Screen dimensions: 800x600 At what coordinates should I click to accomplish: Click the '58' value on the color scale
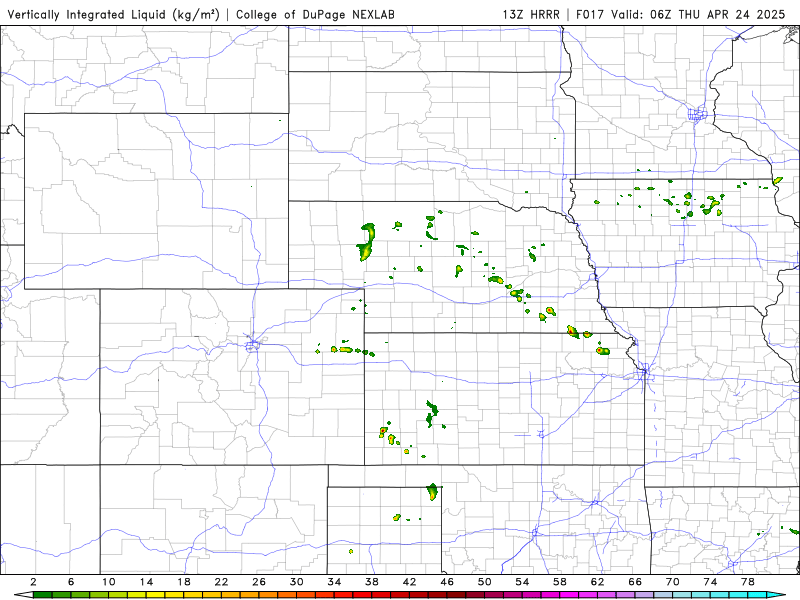pos(560,582)
